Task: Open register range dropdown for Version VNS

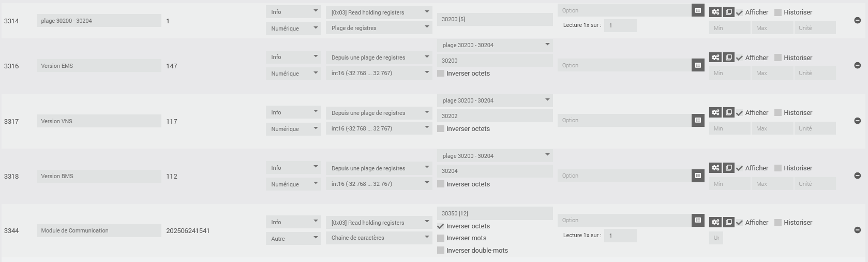Action: [495, 100]
